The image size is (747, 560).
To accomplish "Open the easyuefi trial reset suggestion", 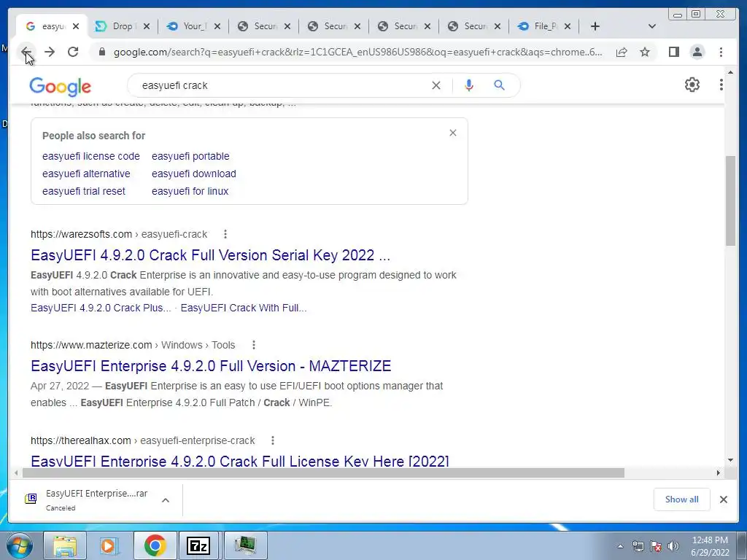I will (84, 192).
